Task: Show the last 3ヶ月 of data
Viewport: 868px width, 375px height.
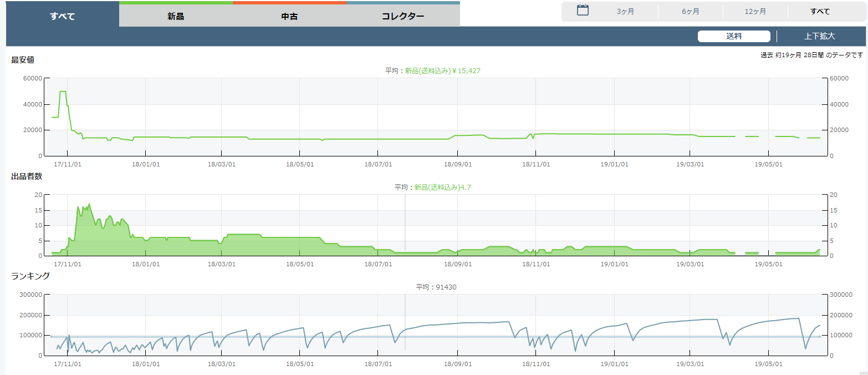Action: [x=625, y=12]
